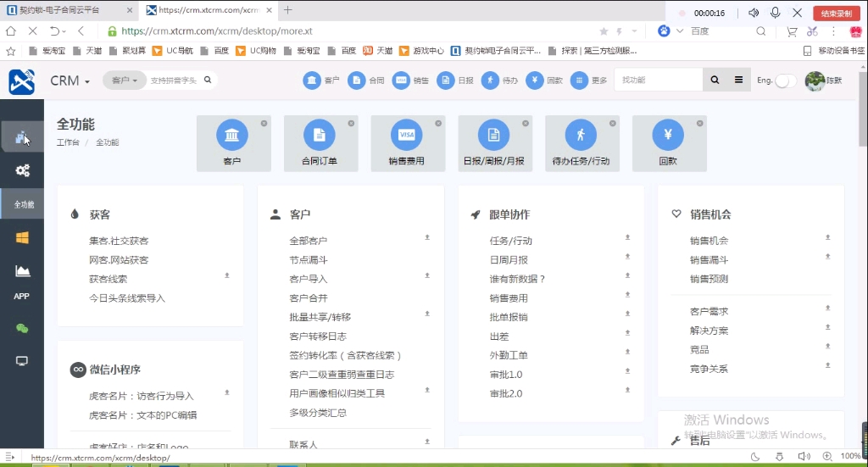Open 竞争关系 link
The height and width of the screenshot is (467, 868).
point(709,369)
